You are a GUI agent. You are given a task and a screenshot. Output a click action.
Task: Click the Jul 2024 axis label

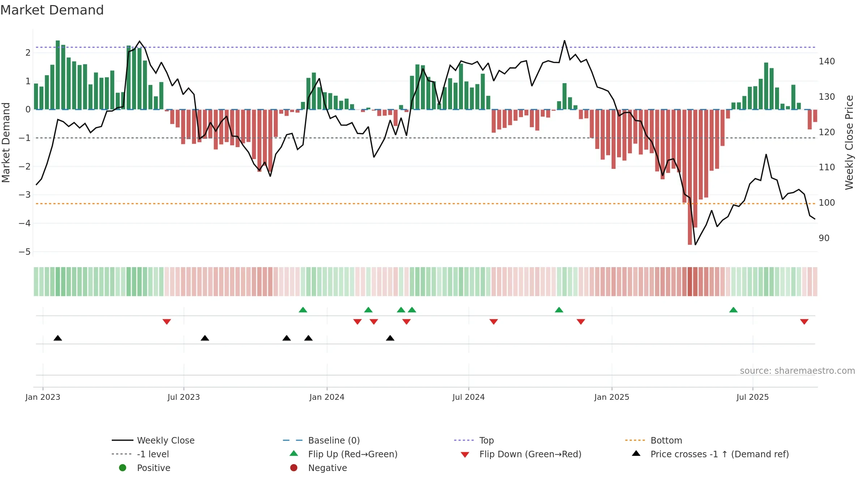469,397
